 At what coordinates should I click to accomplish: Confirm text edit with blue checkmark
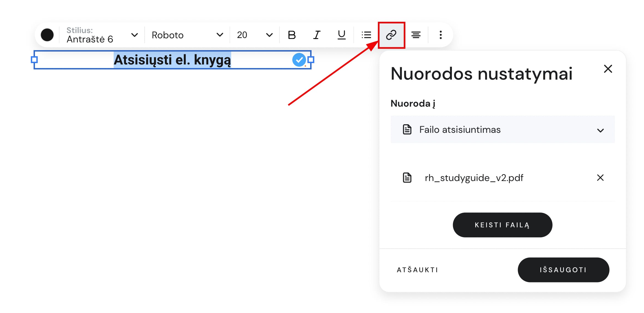pos(299,60)
